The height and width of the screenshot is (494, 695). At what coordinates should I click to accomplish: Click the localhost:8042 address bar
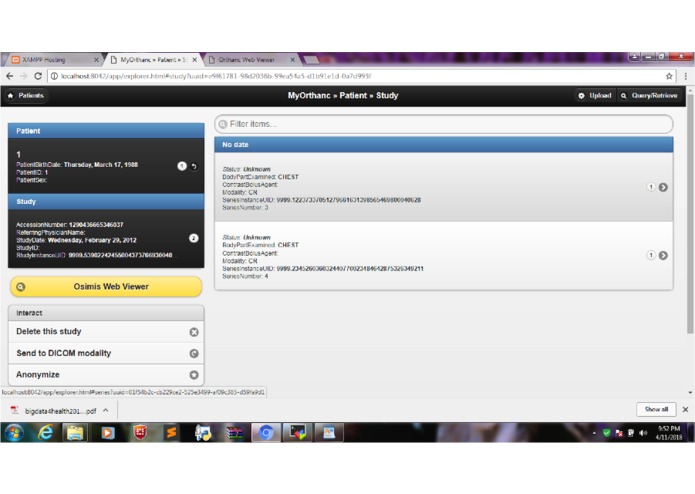(x=361, y=76)
